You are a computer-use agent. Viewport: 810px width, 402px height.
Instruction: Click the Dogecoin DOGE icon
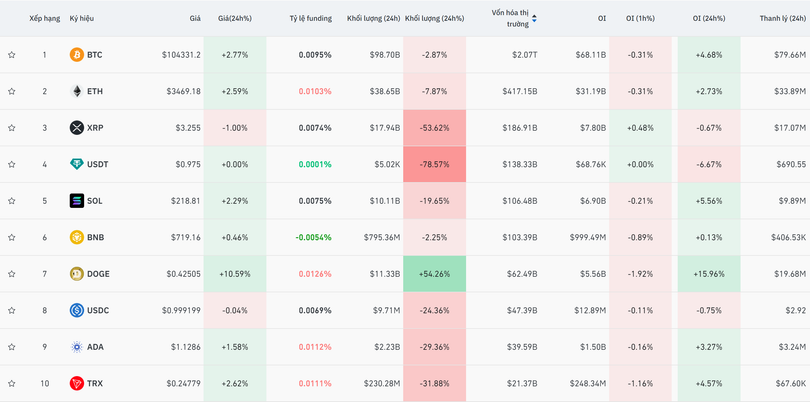77,274
